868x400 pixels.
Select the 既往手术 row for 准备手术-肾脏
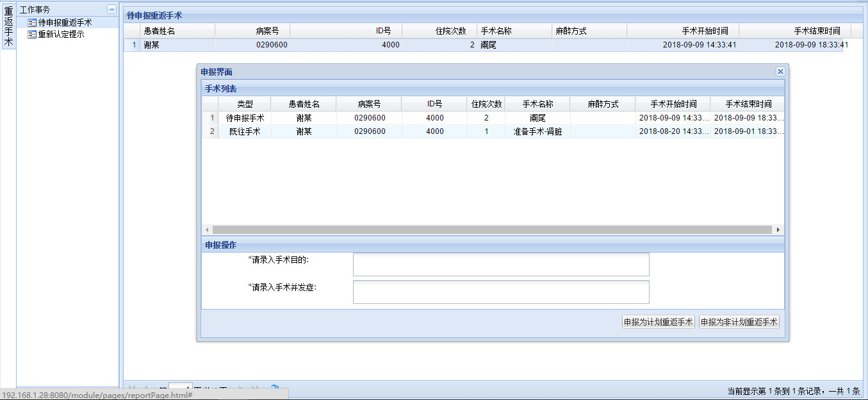(x=537, y=131)
